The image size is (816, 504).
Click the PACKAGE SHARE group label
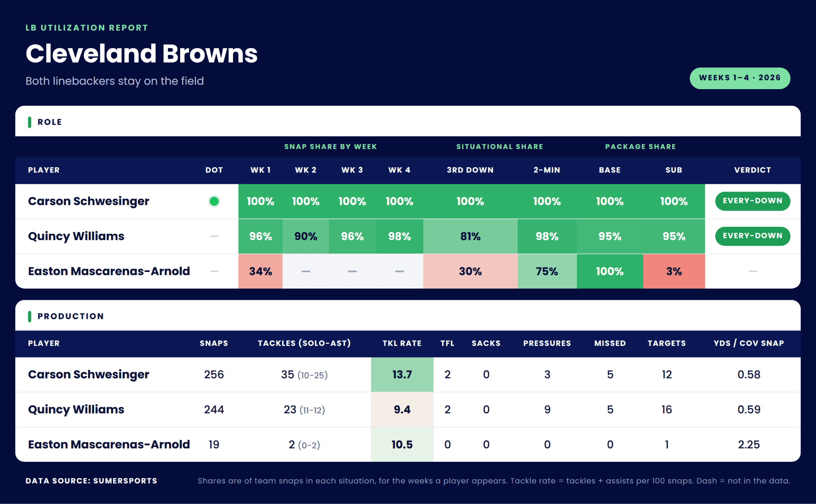[640, 147]
